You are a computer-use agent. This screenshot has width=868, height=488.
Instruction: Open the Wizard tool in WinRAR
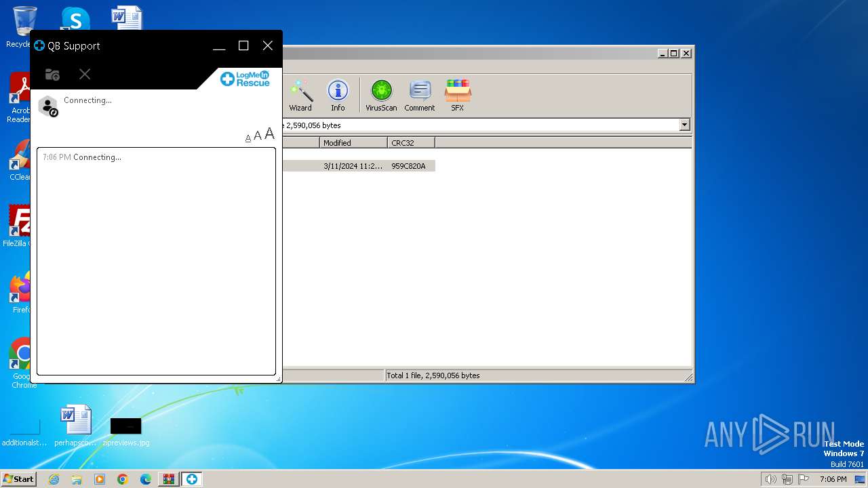click(300, 96)
